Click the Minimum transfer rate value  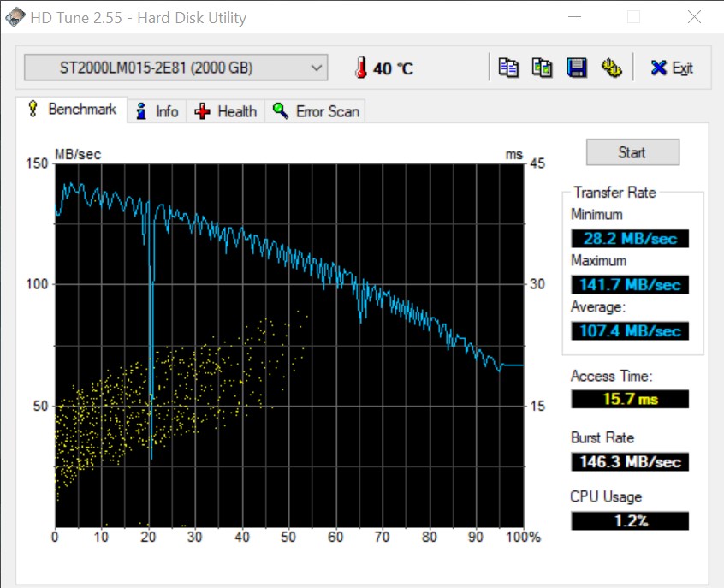point(629,239)
